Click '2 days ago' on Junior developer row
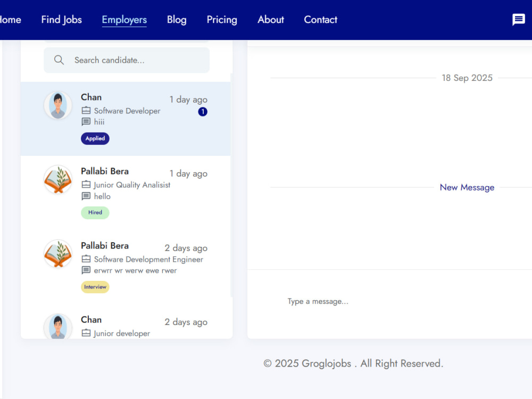The width and height of the screenshot is (532, 399). [186, 322]
